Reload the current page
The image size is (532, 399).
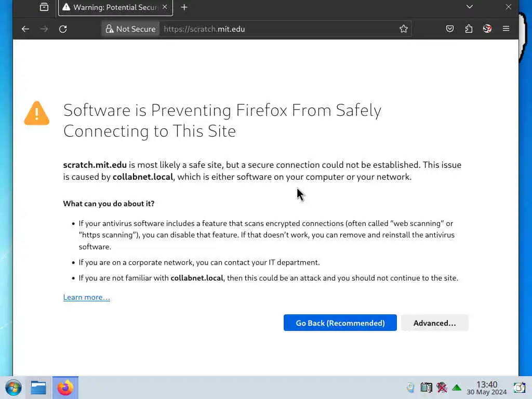63,29
